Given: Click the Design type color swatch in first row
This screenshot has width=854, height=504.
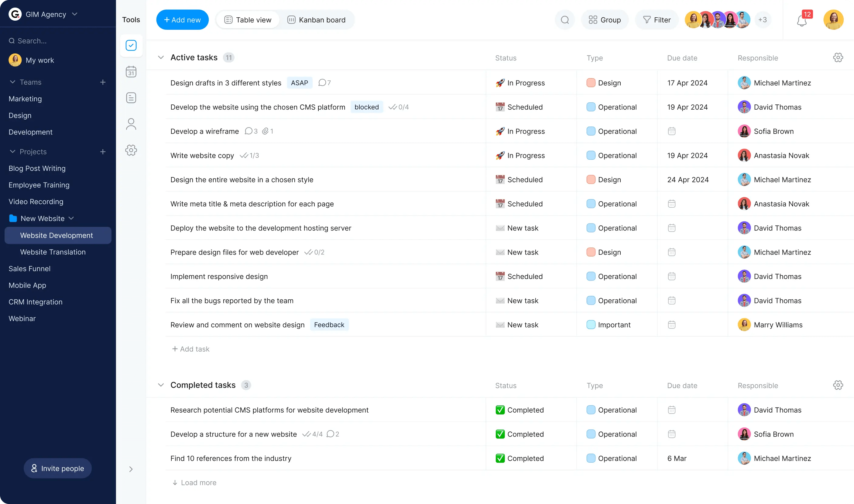Looking at the screenshot, I should pos(591,83).
